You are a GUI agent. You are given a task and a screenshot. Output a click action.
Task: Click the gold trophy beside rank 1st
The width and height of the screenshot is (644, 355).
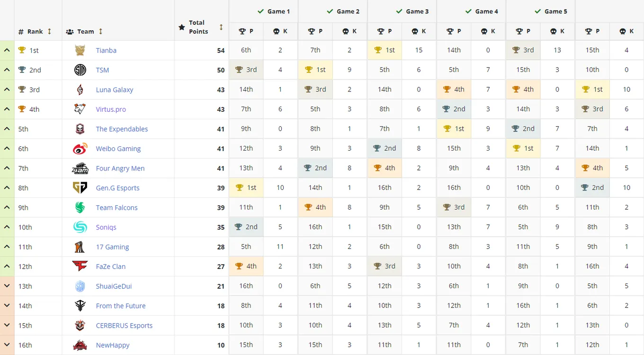click(22, 50)
